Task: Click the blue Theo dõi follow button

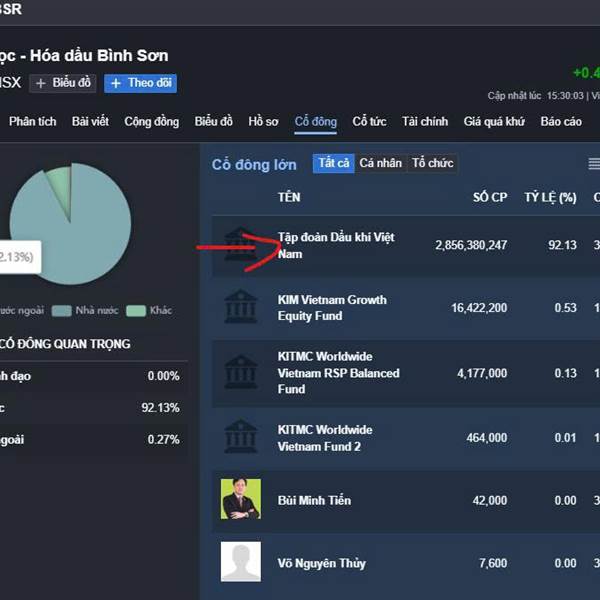Action: click(140, 83)
